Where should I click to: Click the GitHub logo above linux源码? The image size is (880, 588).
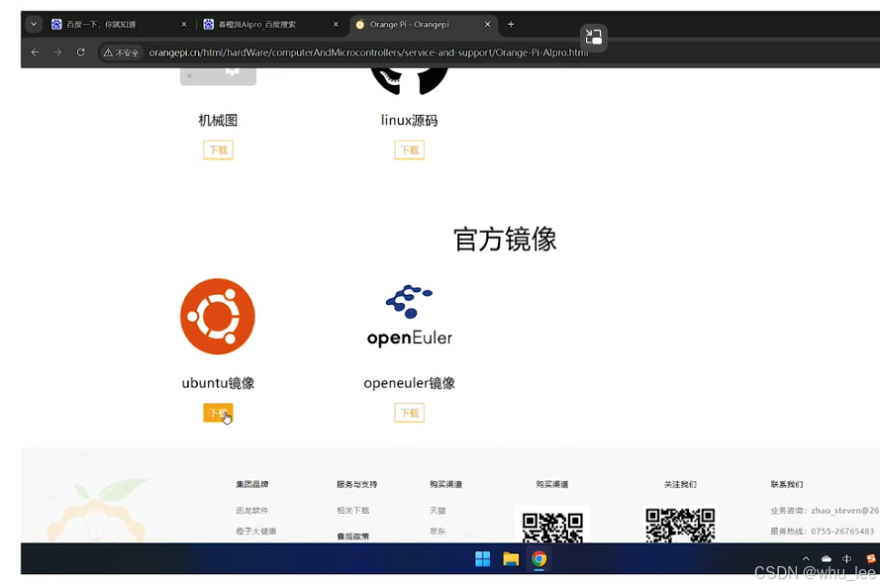[409, 81]
